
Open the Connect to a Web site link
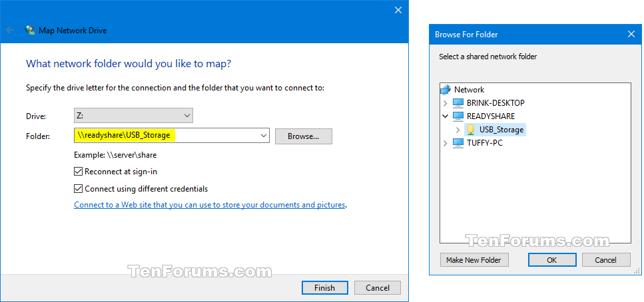click(x=210, y=204)
